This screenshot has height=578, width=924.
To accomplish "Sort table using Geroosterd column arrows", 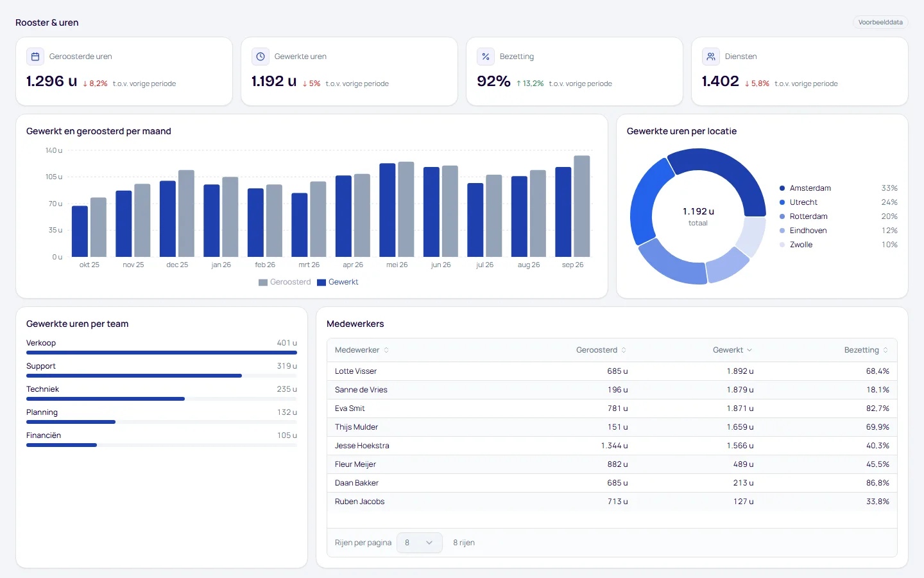I will coord(624,350).
